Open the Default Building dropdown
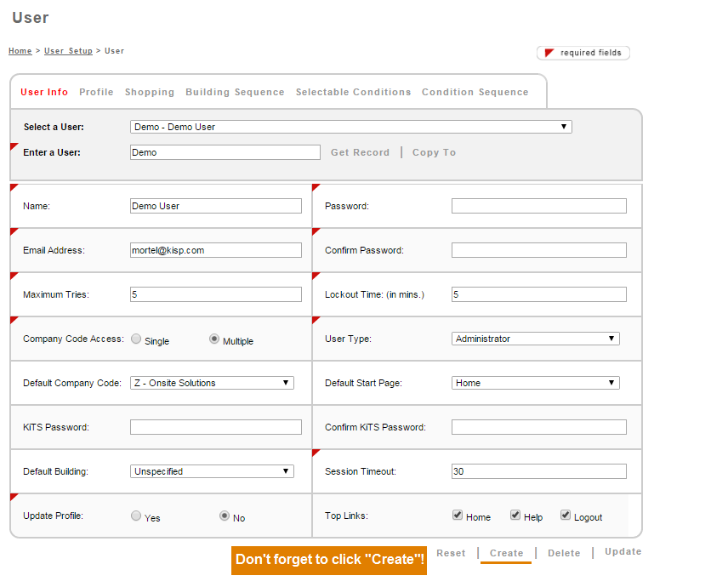 (212, 471)
